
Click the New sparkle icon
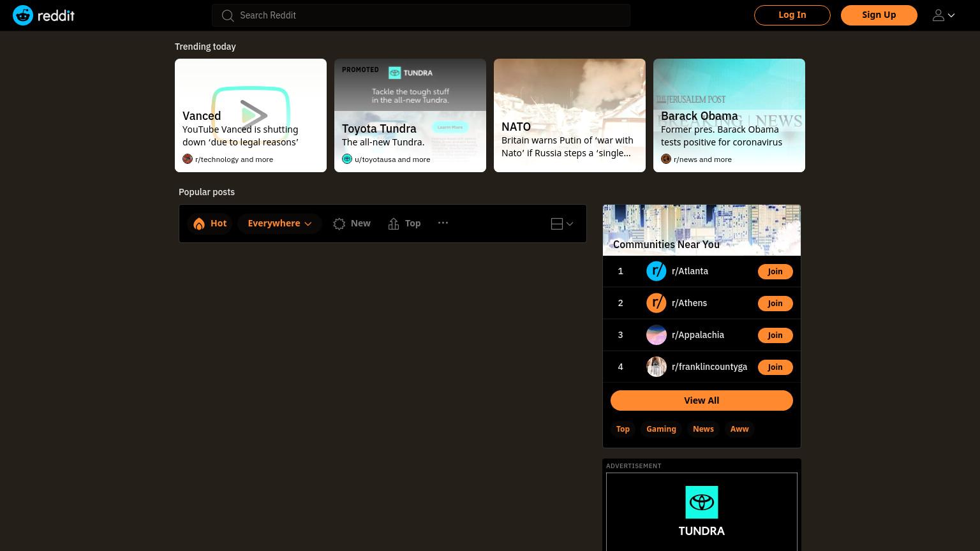339,224
